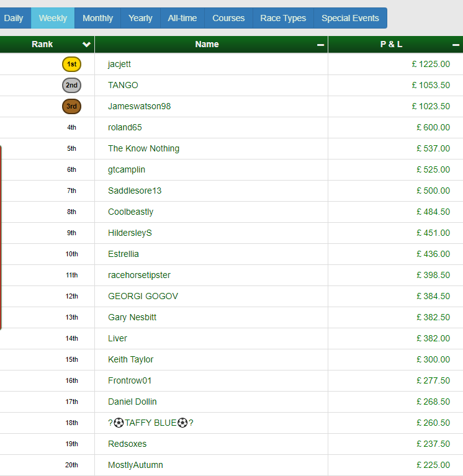Click the roland65 name

click(125, 127)
